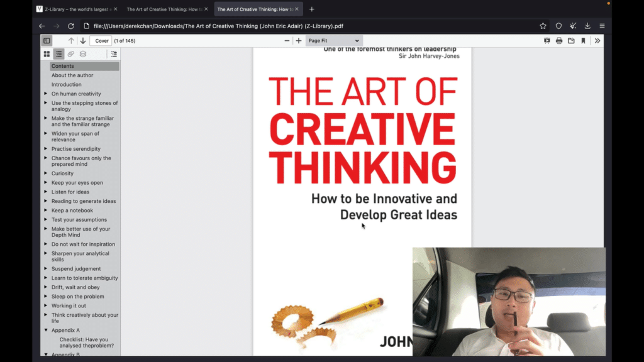Expand Make the strange familiar section

pyautogui.click(x=45, y=118)
